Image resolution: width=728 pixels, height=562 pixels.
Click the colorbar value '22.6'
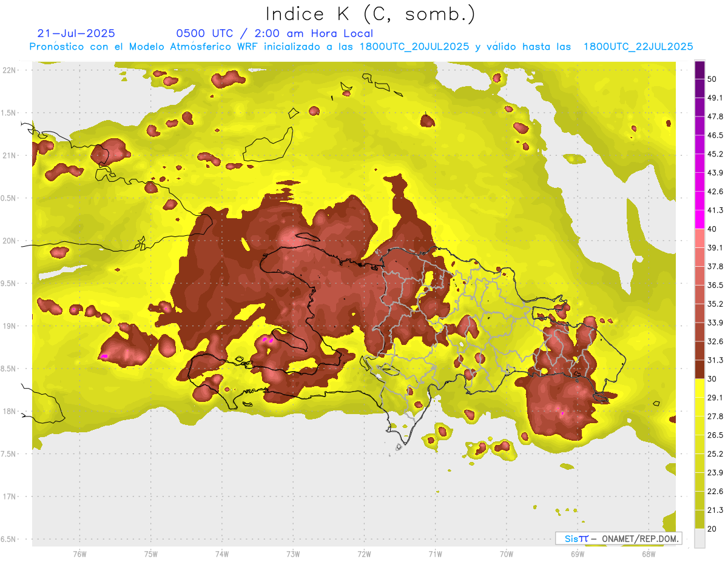[715, 492]
